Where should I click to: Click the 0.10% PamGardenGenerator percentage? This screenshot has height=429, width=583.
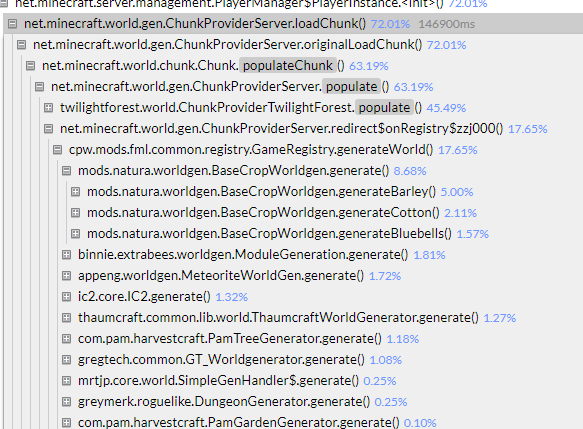[x=420, y=423]
